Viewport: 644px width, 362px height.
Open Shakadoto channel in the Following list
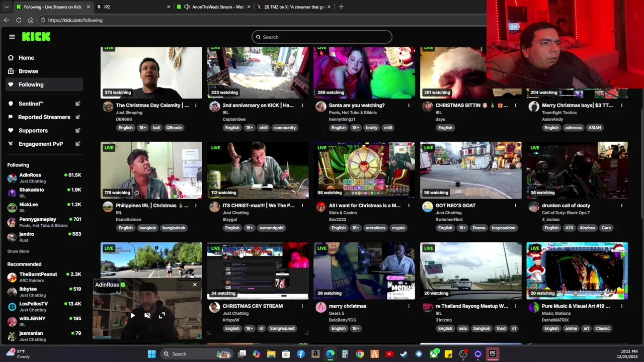[44, 193]
